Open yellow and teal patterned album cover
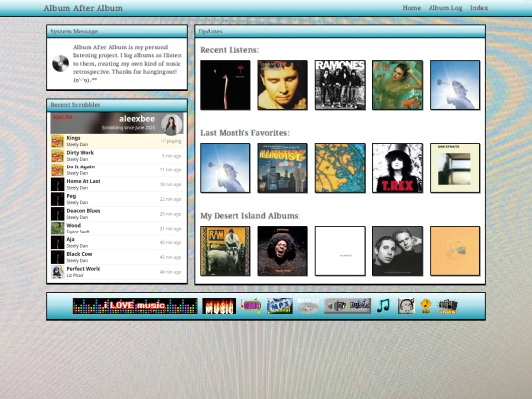This screenshot has width=532, height=399. coord(340,167)
